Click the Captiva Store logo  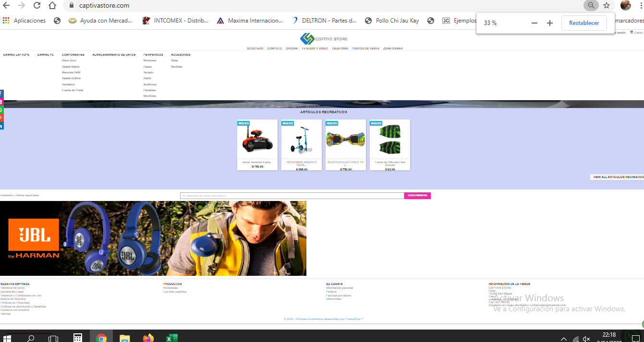324,38
